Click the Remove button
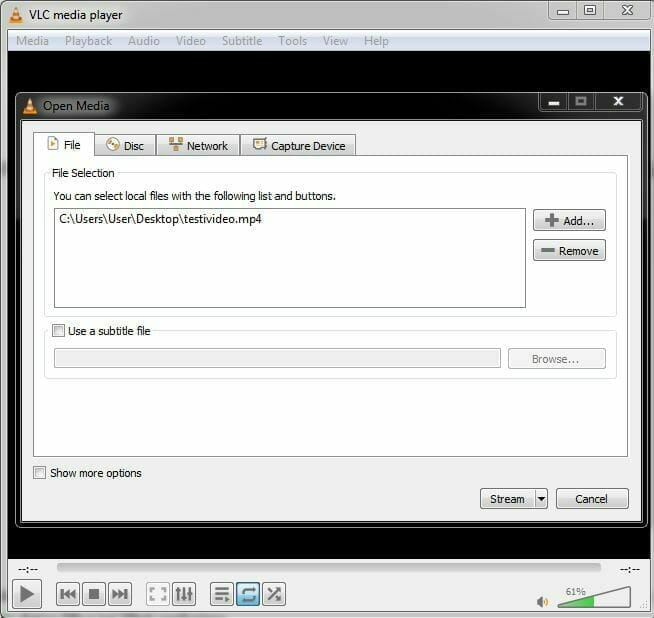This screenshot has width=654, height=618. (x=569, y=251)
